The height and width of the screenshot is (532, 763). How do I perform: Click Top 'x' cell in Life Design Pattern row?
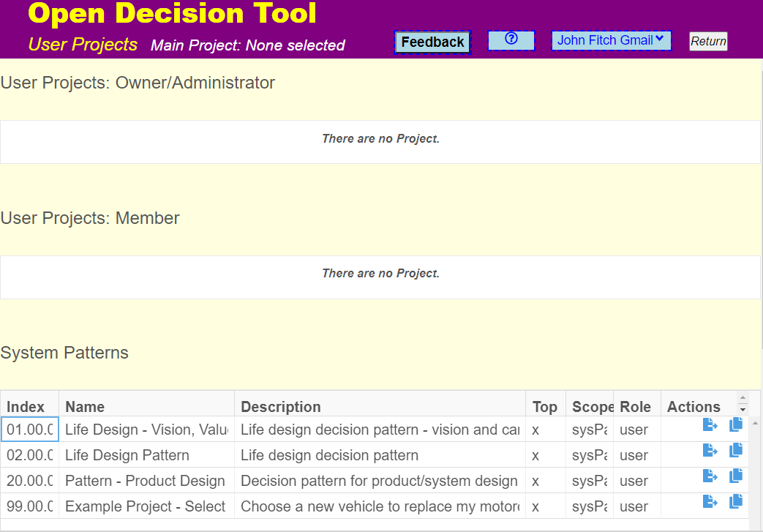[546, 455]
